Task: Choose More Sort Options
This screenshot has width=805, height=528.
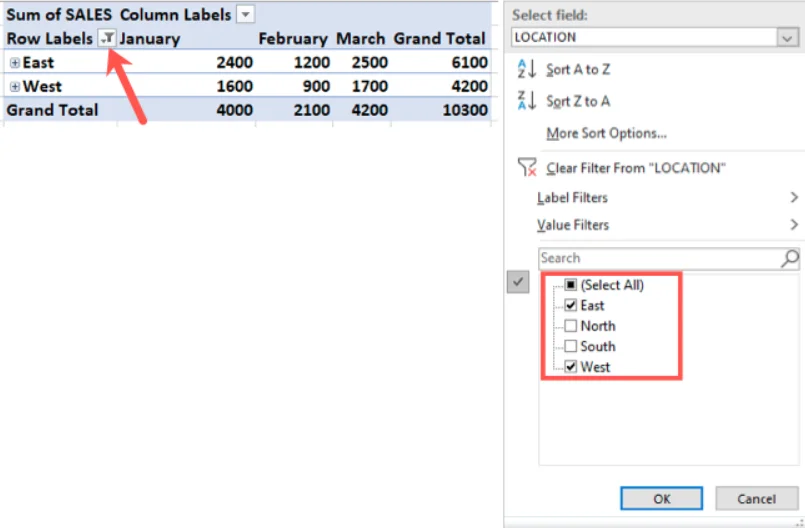Action: (606, 133)
